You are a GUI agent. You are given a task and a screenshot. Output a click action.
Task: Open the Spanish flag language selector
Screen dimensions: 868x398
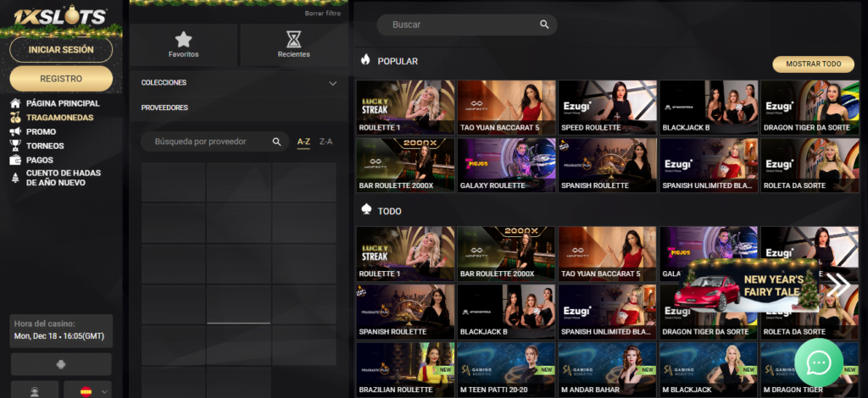pyautogui.click(x=87, y=390)
